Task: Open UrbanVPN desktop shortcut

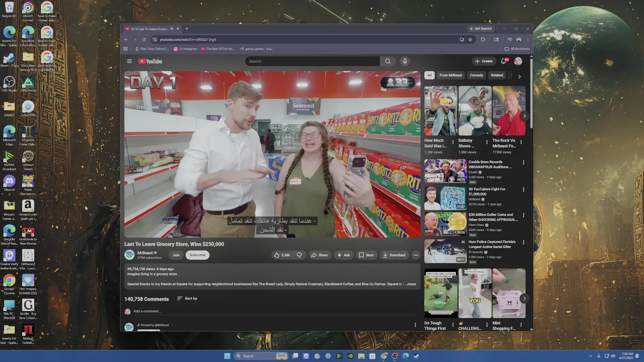Action: [x=28, y=109]
